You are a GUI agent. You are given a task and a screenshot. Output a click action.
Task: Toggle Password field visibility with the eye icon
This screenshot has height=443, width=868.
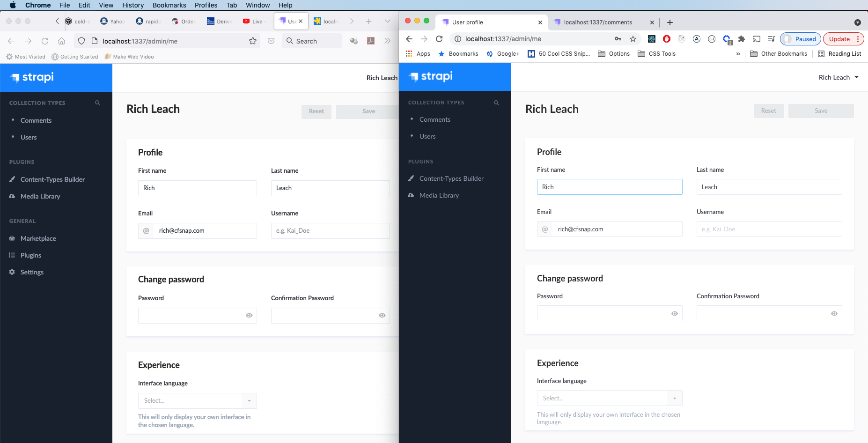pos(674,313)
